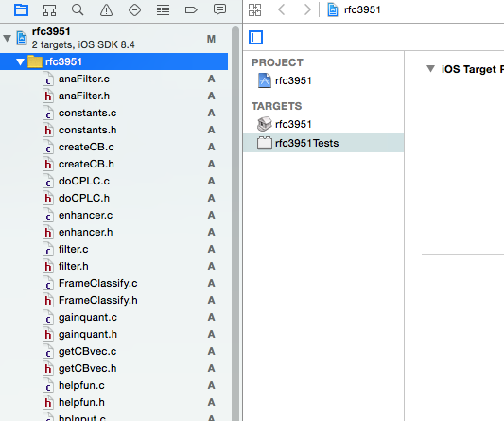
Task: Open anaFilter.h
Action: (84, 96)
